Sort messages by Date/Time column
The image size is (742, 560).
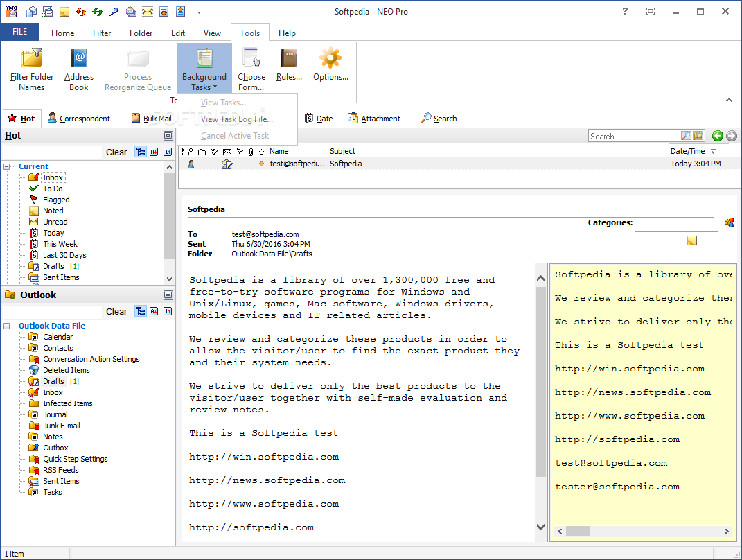tap(687, 152)
